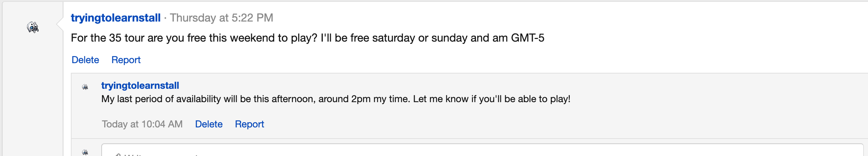Click the 'Today at 10:04 AM' timestamp
This screenshot has width=868, height=156.
click(142, 124)
